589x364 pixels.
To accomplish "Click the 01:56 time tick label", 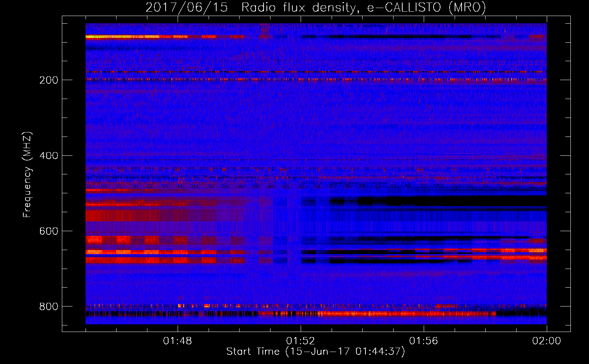I will point(424,341).
